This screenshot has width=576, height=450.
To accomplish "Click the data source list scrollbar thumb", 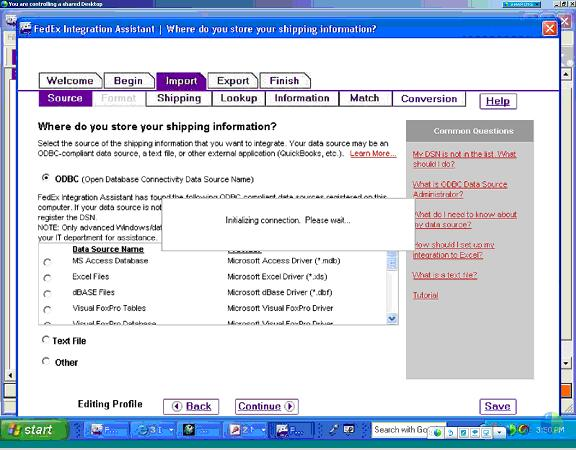I will [392, 260].
